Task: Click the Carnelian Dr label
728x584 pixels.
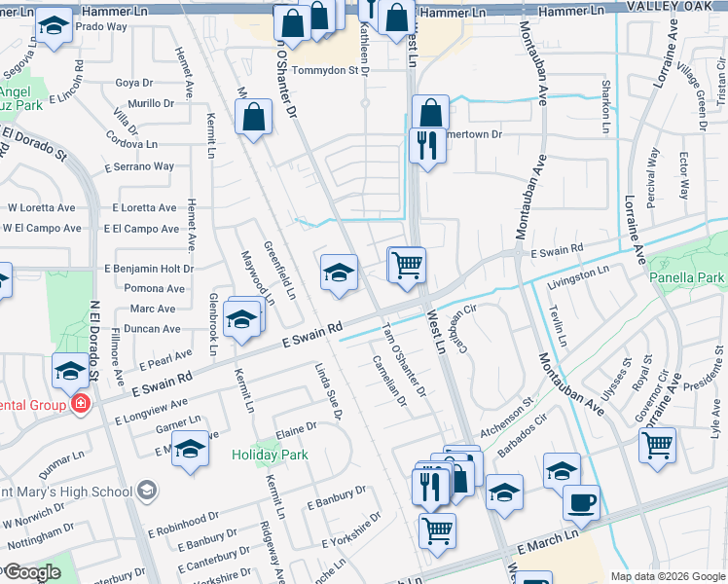Action: pyautogui.click(x=389, y=382)
